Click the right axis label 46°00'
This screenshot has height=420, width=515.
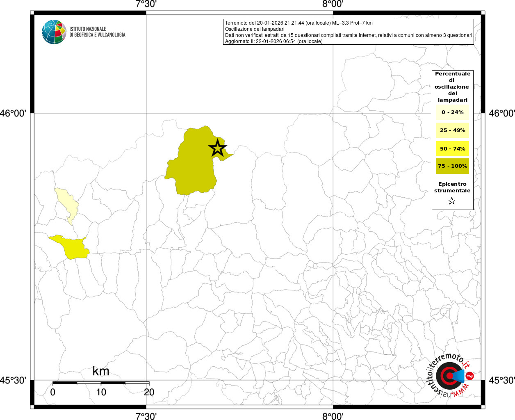[502, 113]
